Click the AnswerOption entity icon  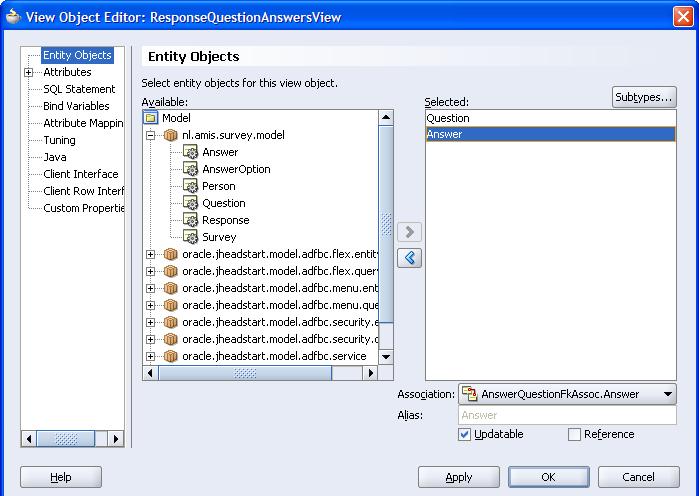tap(191, 169)
